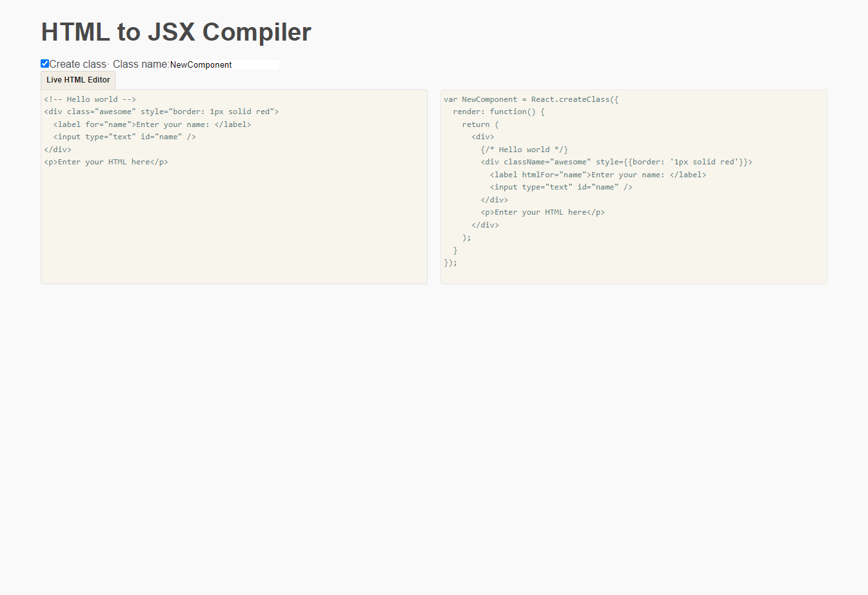Click the closing </div> line in HTML editor
Screen dimensions: 868x595
pyautogui.click(x=58, y=150)
